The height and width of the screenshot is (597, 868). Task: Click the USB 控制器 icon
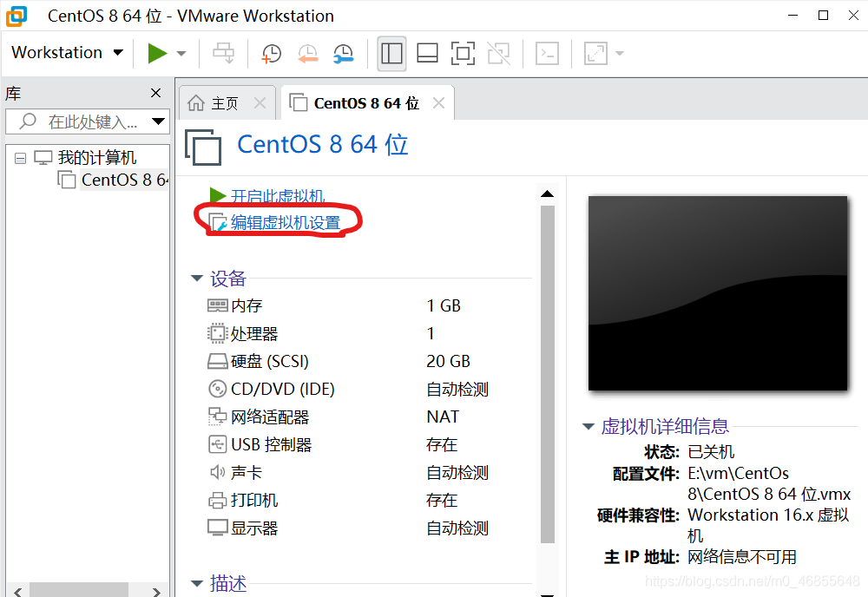click(218, 444)
